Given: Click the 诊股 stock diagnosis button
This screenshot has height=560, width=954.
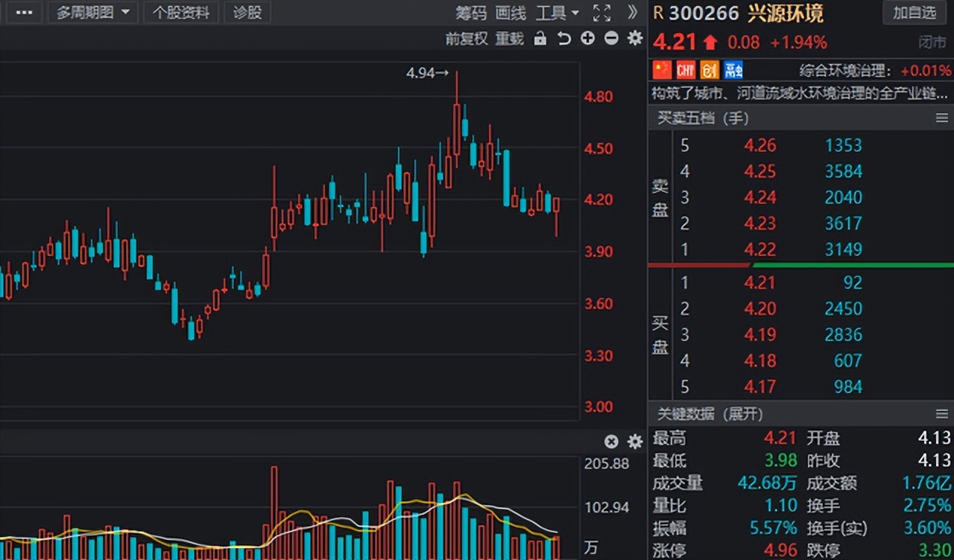Looking at the screenshot, I should click(247, 13).
